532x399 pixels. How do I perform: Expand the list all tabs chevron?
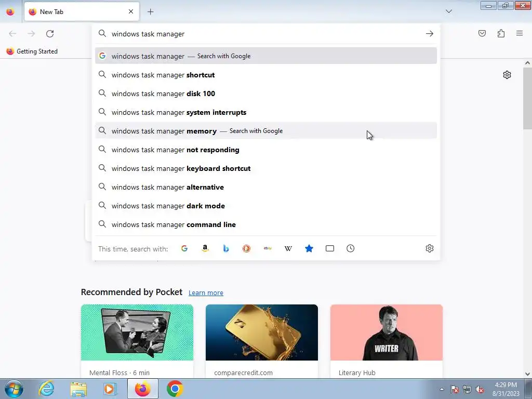click(x=448, y=11)
